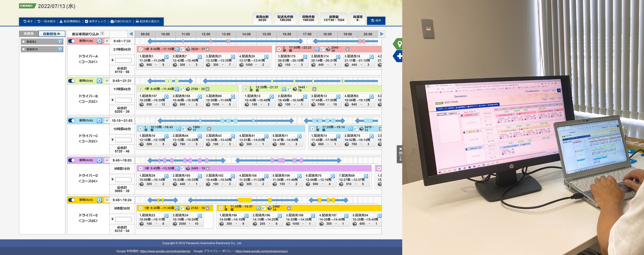644x255 pixels.
Task: Switch to the 未割当 tab
Action: coord(29,34)
